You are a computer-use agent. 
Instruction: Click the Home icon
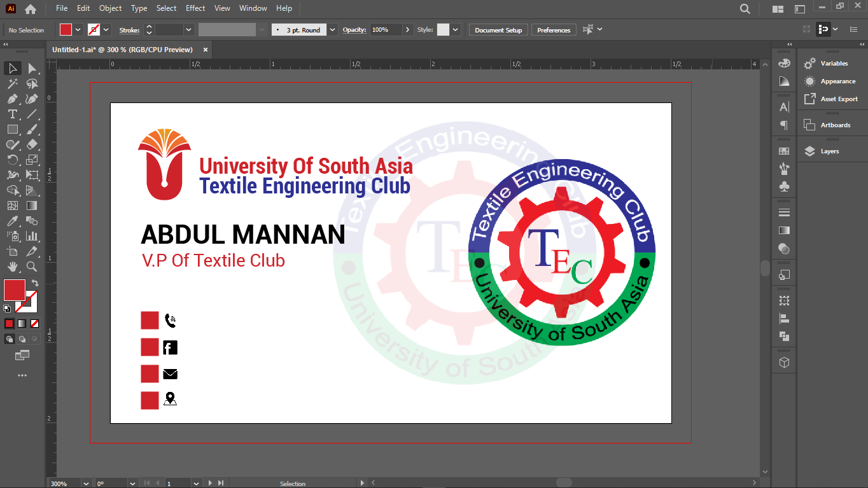tap(31, 9)
